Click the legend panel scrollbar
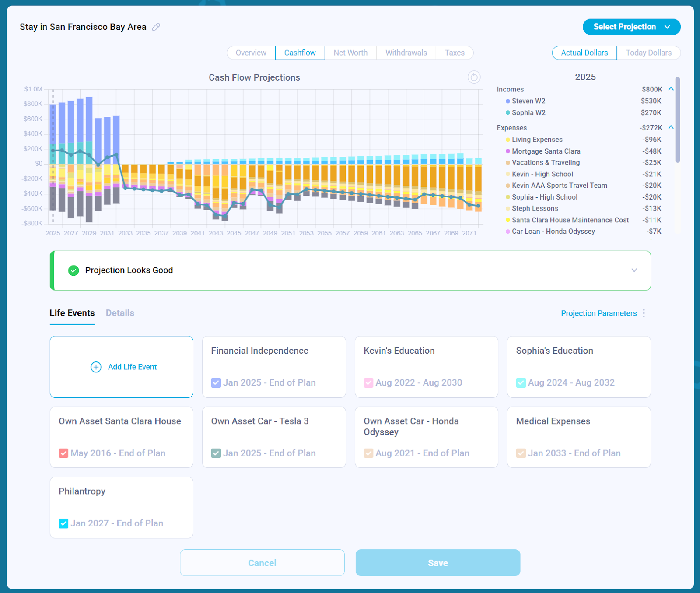The height and width of the screenshot is (593, 700). point(678,119)
